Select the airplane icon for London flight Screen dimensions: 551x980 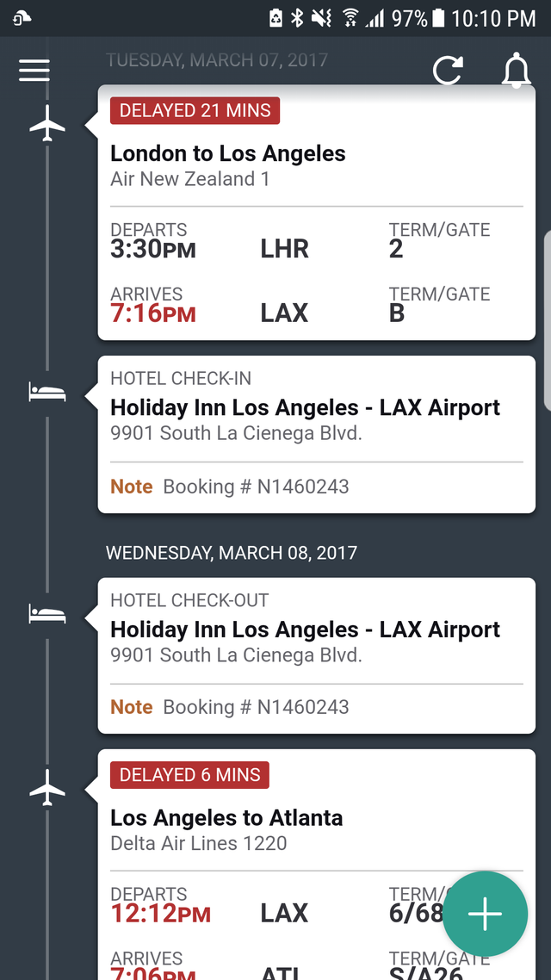click(x=47, y=123)
